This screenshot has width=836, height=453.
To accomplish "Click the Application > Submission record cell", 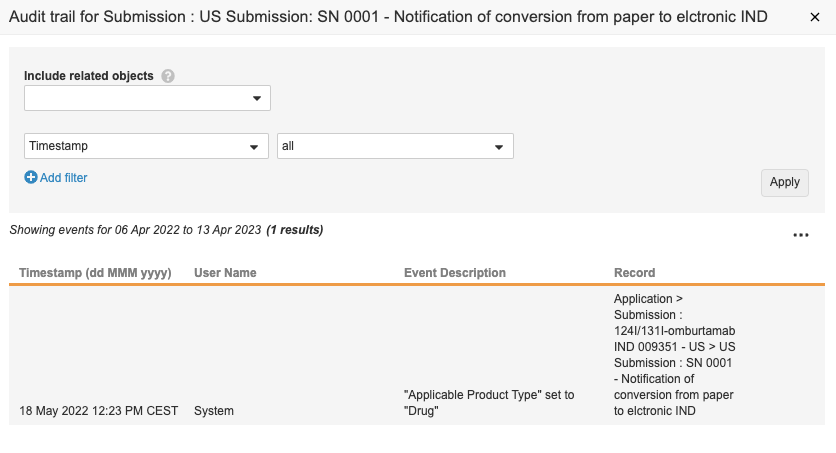I will pyautogui.click(x=674, y=355).
